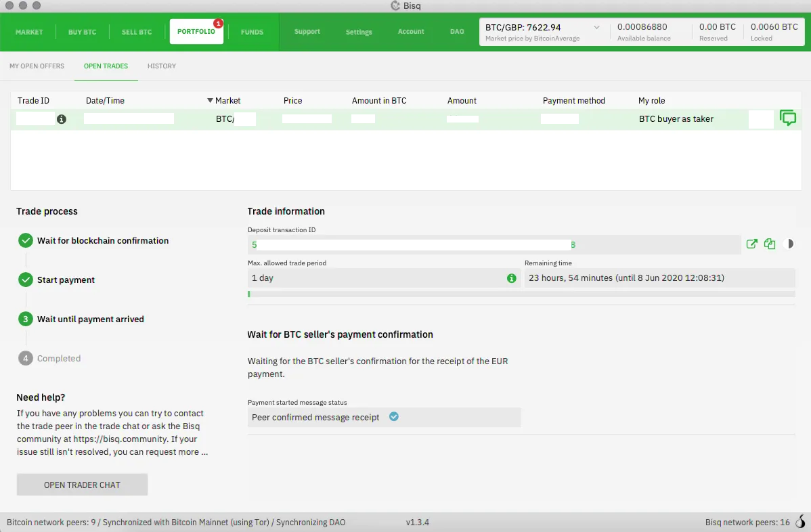The width and height of the screenshot is (811, 532).
Task: Click blue checkmark beside message receipt status
Action: (394, 417)
